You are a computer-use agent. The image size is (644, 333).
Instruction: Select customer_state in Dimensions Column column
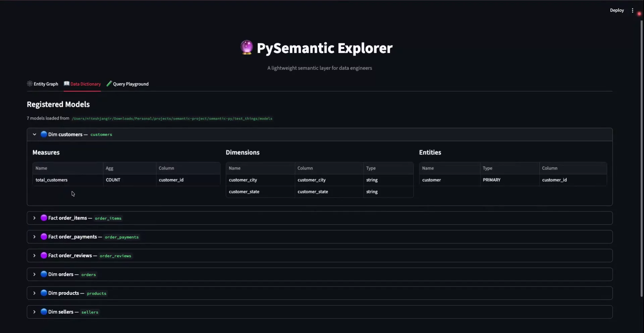(x=329, y=192)
